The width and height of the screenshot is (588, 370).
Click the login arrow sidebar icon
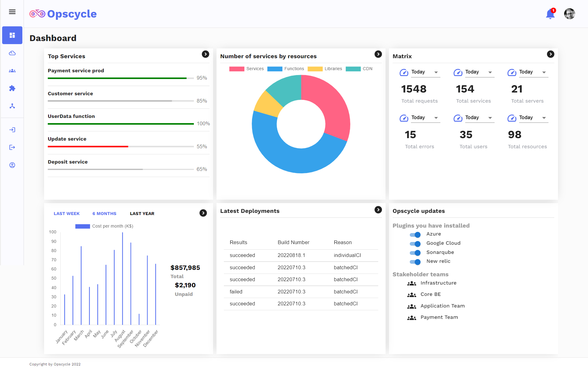click(x=12, y=130)
